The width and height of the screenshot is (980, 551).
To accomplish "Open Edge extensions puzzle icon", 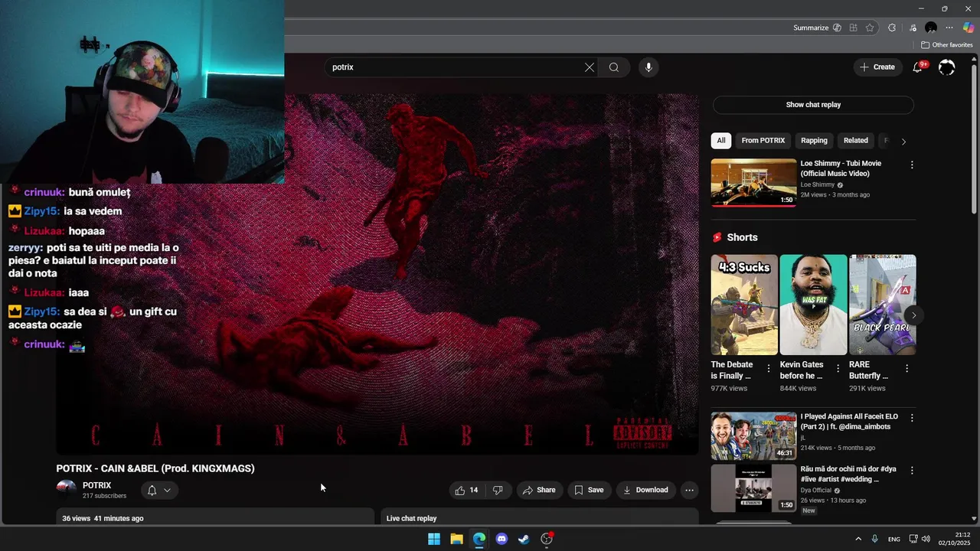I will coord(892,28).
